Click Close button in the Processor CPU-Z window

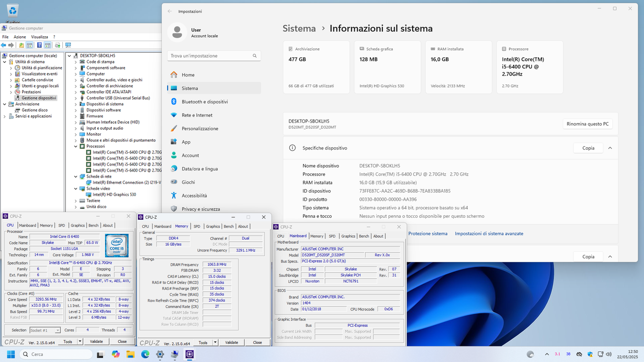click(x=122, y=341)
